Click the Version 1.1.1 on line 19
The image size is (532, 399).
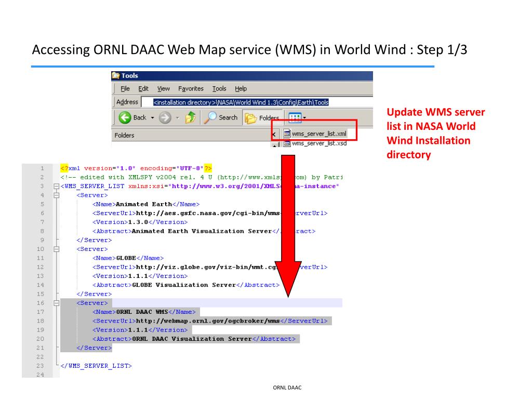pyautogui.click(x=140, y=330)
